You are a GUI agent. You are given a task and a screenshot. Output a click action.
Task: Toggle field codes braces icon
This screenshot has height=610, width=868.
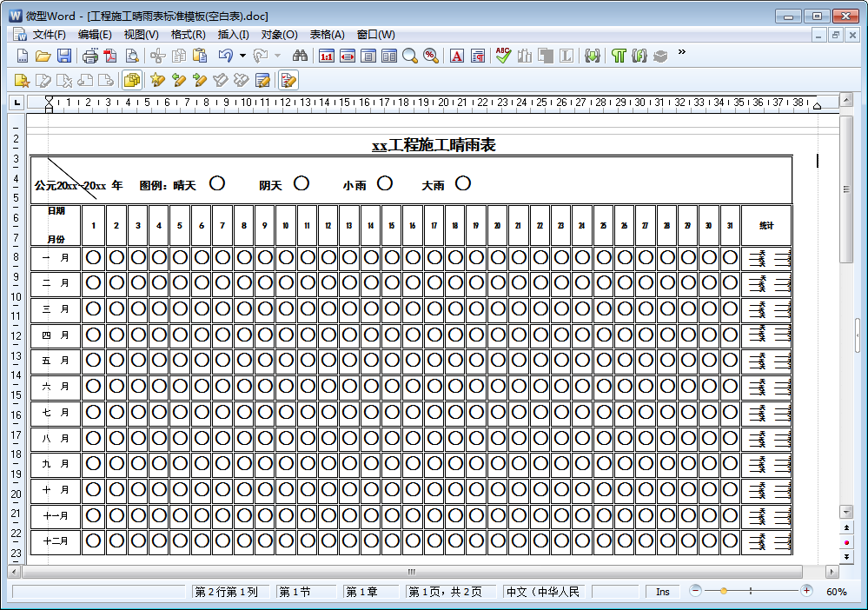tap(639, 56)
